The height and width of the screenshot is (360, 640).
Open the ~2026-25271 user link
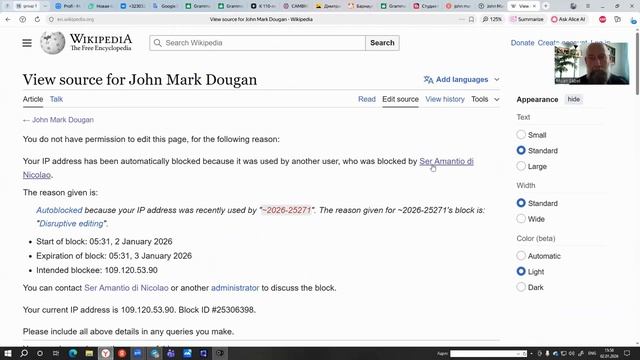point(286,210)
